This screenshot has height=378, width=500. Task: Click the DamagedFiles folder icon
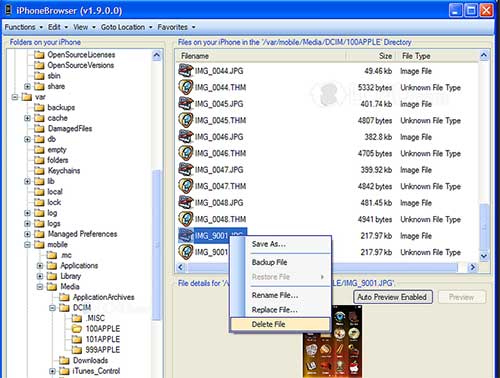39,128
